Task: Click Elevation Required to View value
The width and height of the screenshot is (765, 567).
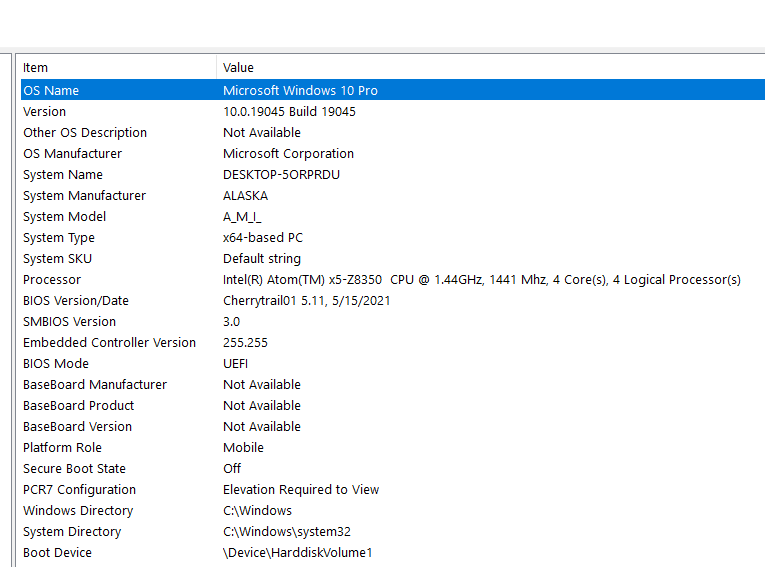Action: (301, 489)
